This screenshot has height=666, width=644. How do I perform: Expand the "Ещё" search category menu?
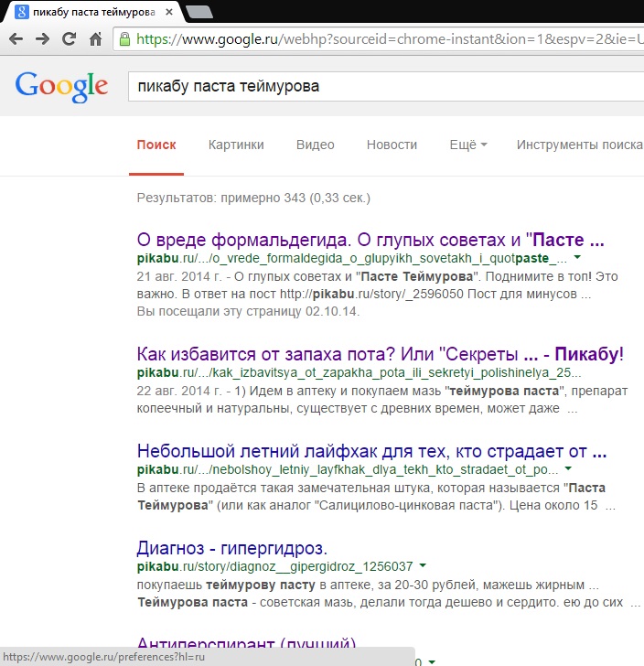click(x=468, y=145)
